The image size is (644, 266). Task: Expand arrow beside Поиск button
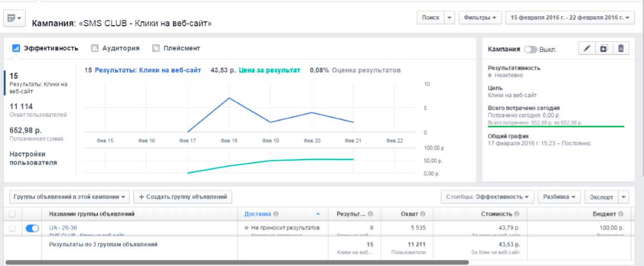[450, 18]
